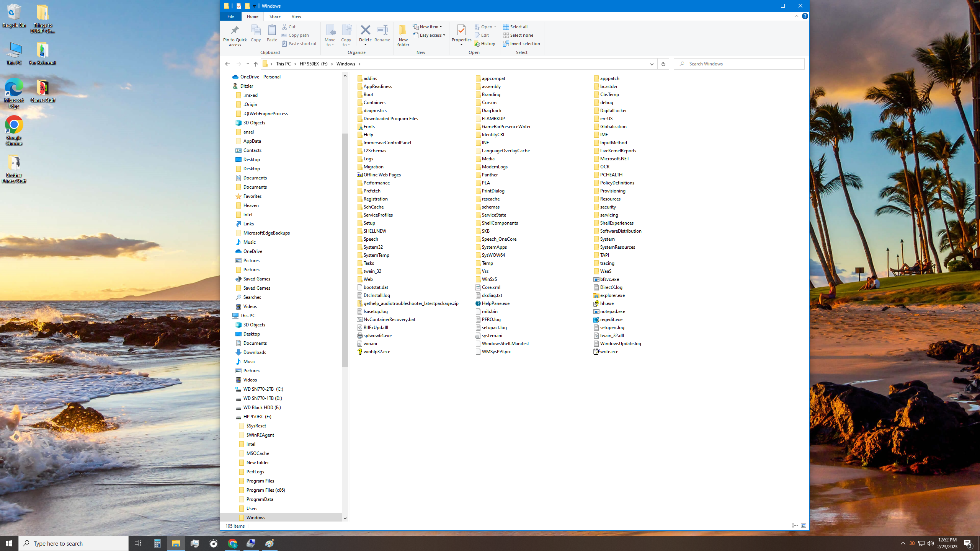Click the Help question mark icon

click(x=805, y=16)
